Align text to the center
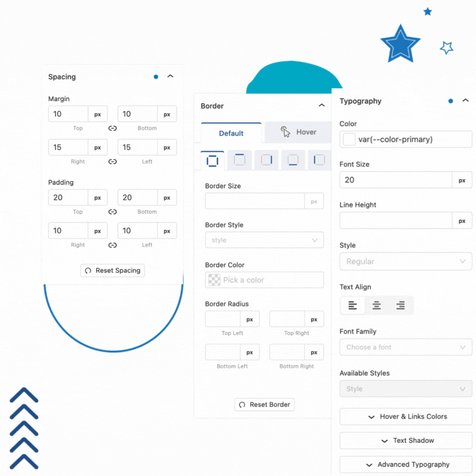The height and width of the screenshot is (476, 476). click(377, 306)
